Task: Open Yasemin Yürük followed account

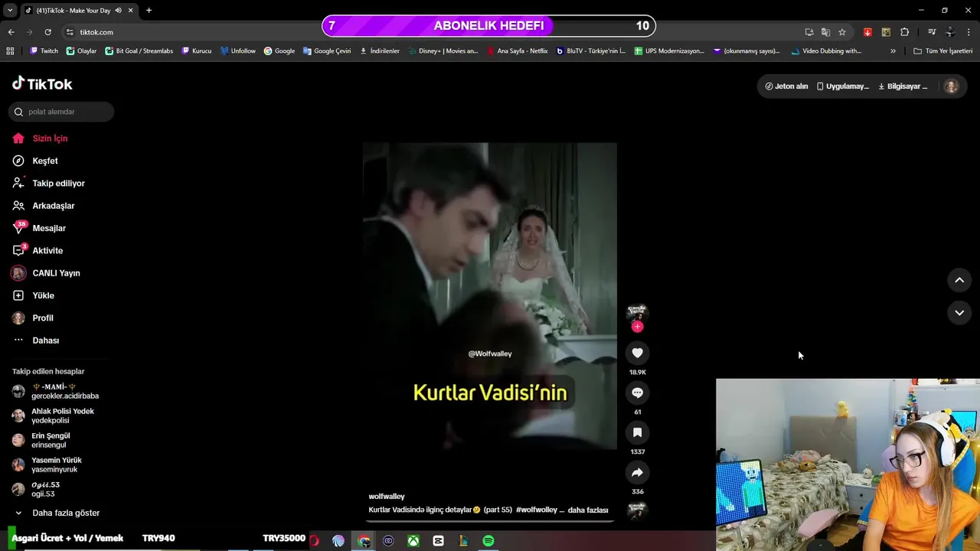Action: point(47,465)
